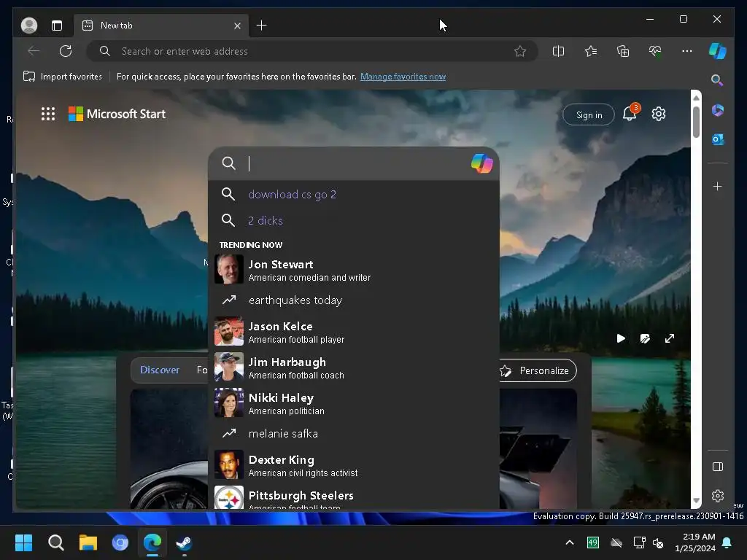Open Steam from the taskbar
The image size is (747, 560).
click(184, 542)
